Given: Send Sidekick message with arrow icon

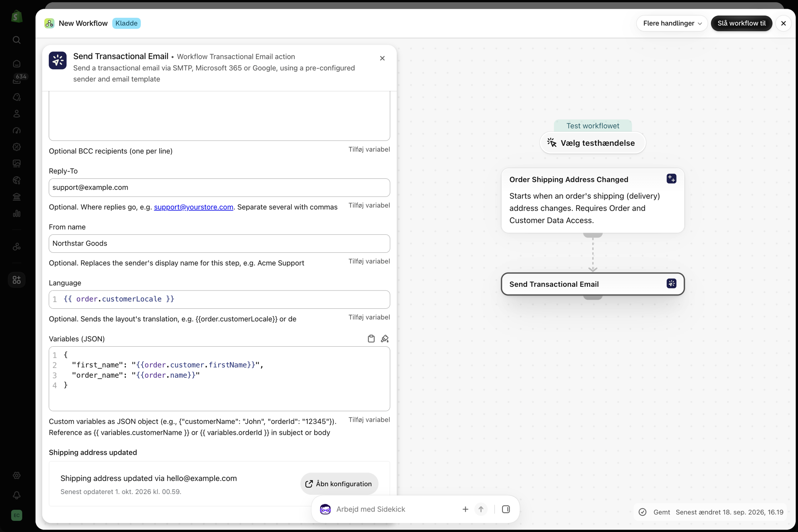Looking at the screenshot, I should pos(481,509).
